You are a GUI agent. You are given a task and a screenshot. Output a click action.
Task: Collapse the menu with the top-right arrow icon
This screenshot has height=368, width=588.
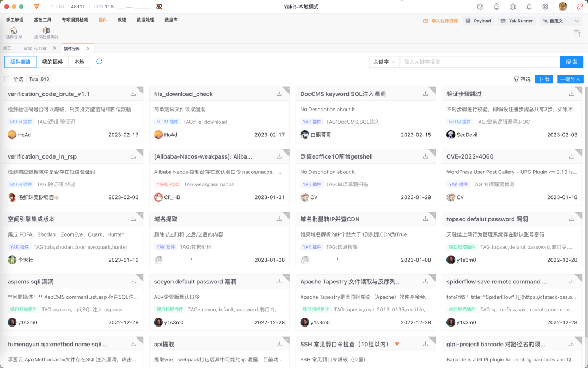[x=578, y=33]
